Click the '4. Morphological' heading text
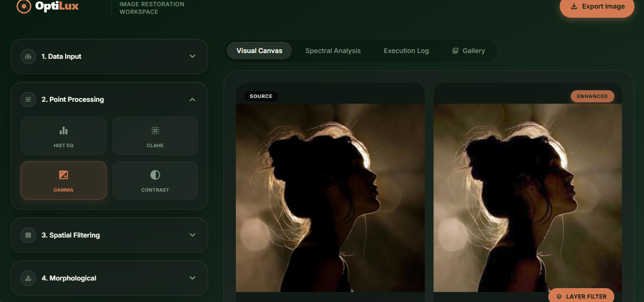The image size is (644, 302). (69, 278)
